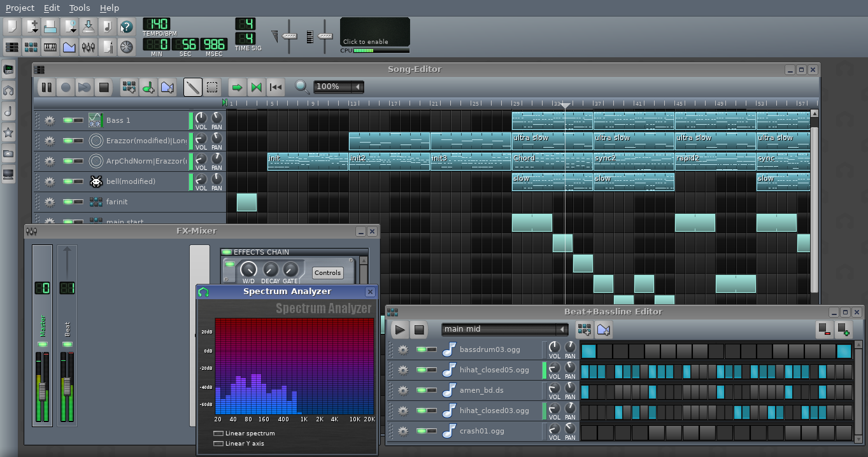Mute the farinit track
The width and height of the screenshot is (868, 457).
click(x=68, y=202)
